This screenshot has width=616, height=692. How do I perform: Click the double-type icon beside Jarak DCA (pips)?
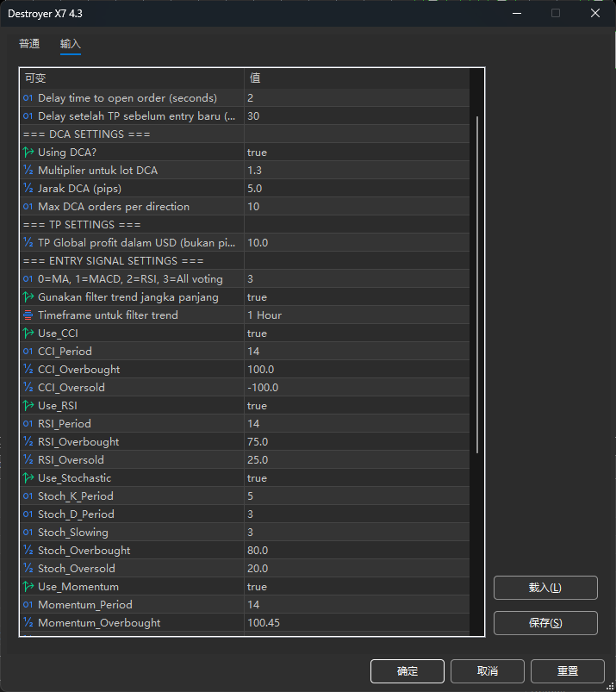click(28, 189)
